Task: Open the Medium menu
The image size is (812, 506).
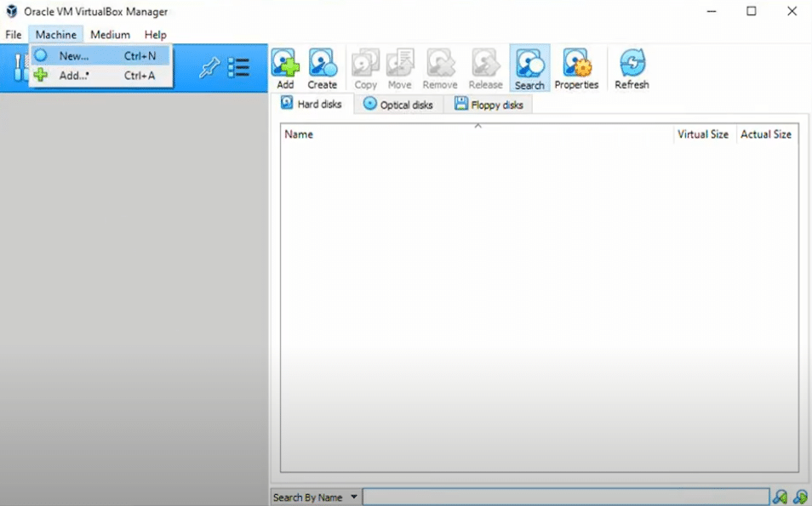Action: pos(110,35)
